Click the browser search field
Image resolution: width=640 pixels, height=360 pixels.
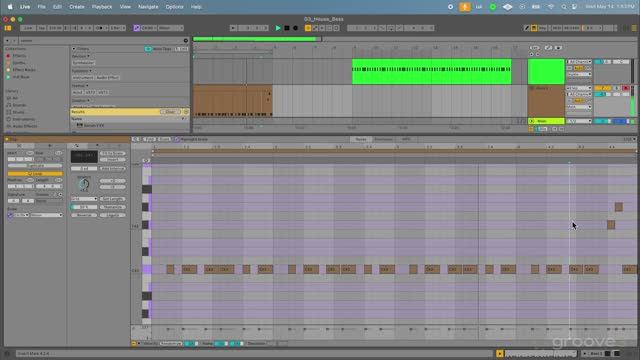100,40
